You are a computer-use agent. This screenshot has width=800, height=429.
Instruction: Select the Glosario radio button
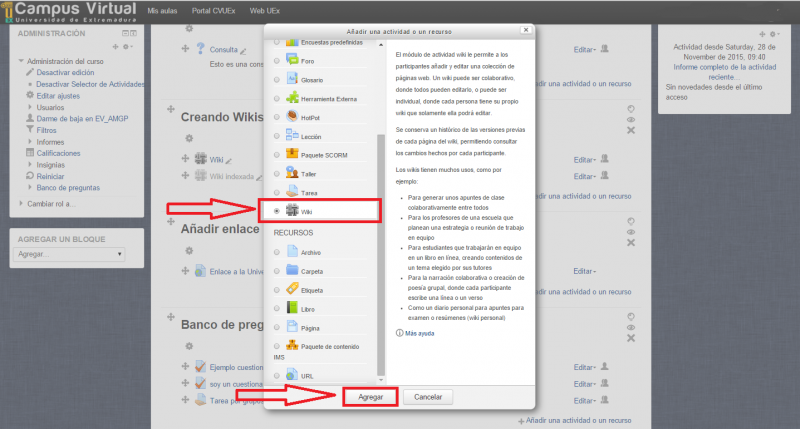(277, 80)
